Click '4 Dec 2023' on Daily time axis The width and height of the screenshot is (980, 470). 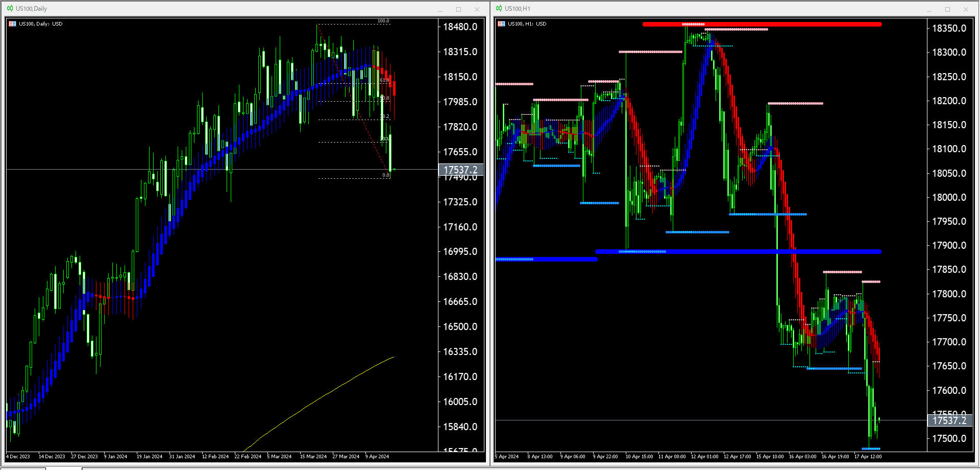(18, 457)
